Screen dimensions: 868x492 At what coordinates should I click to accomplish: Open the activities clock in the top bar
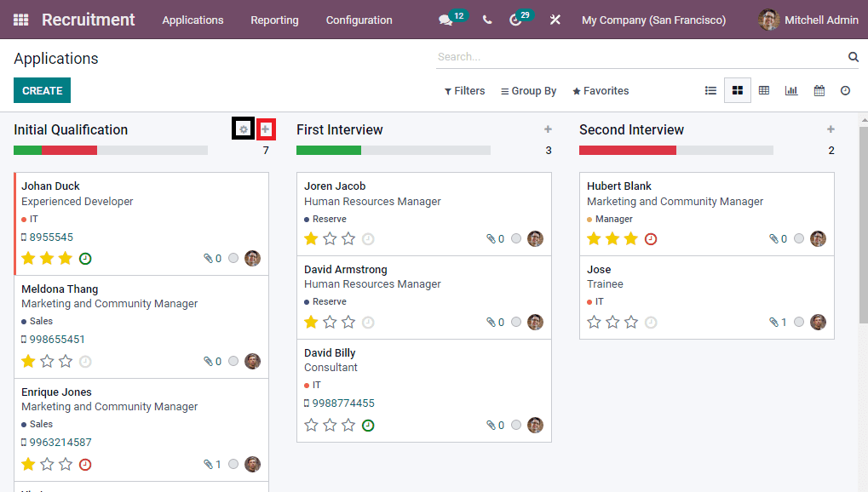pyautogui.click(x=512, y=19)
